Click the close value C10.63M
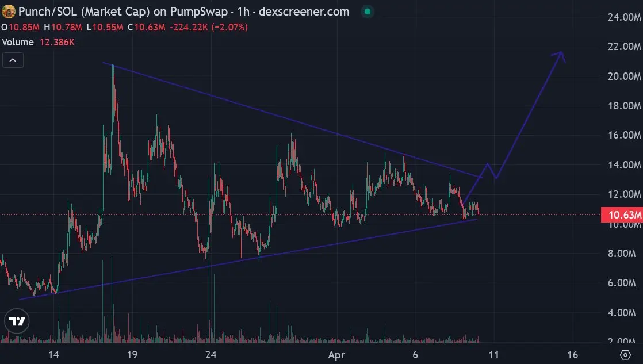The image size is (643, 364). pyautogui.click(x=147, y=28)
